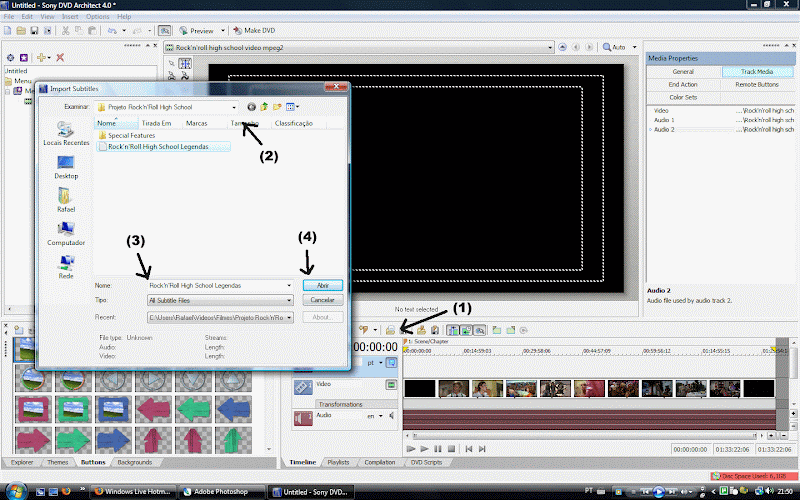Go to Desktop in dialog sidebar
The image size is (800, 500).
click(66, 168)
